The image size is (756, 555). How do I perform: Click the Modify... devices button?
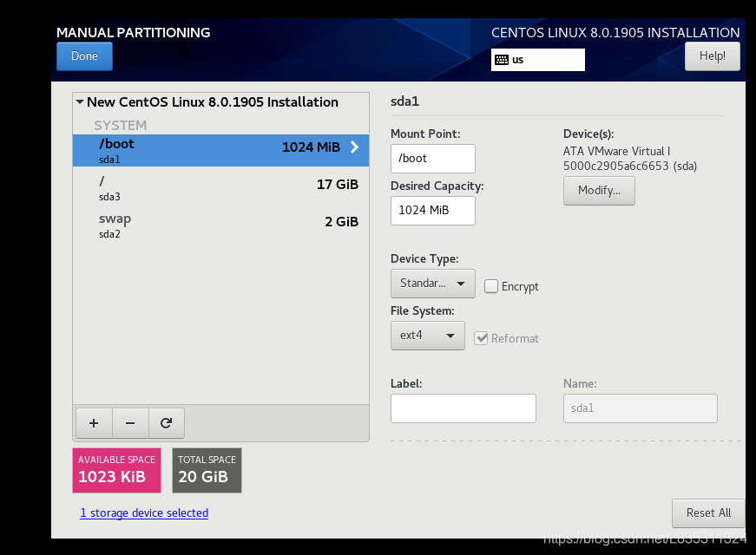(599, 191)
